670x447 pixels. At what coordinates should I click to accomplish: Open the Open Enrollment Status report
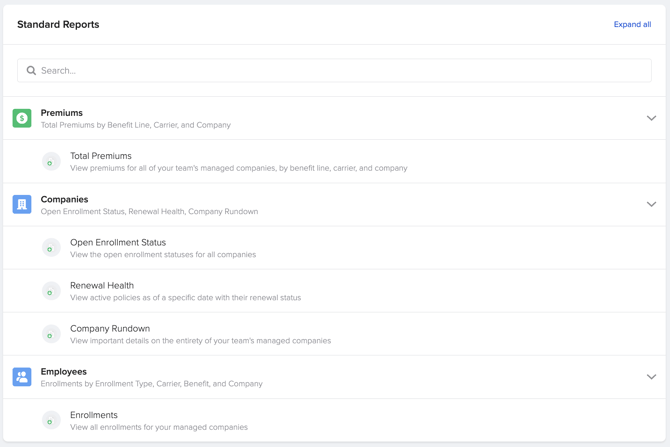[x=118, y=242]
